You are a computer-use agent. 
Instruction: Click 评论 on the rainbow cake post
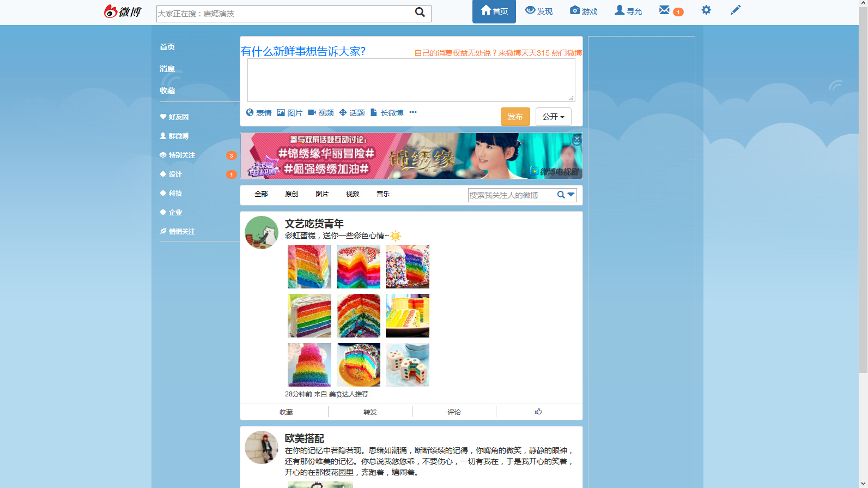(x=454, y=412)
